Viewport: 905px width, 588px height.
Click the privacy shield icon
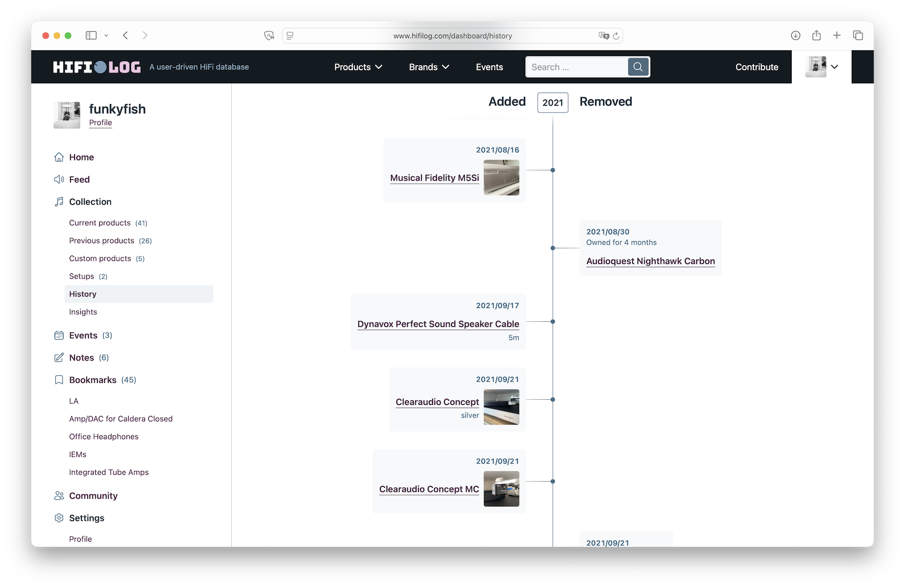269,36
